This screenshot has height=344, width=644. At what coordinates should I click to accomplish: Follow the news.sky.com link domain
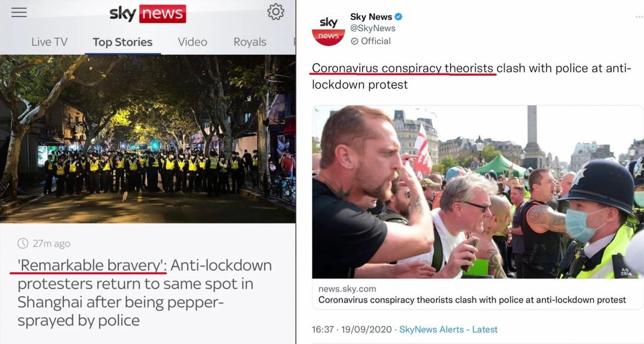[x=347, y=289]
